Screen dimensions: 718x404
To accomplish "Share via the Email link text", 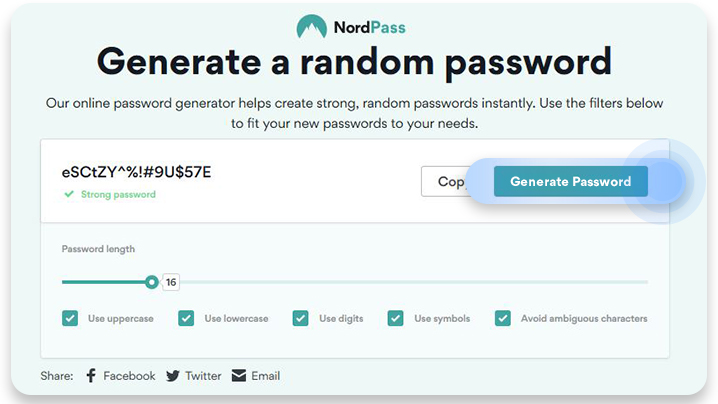I will 266,376.
